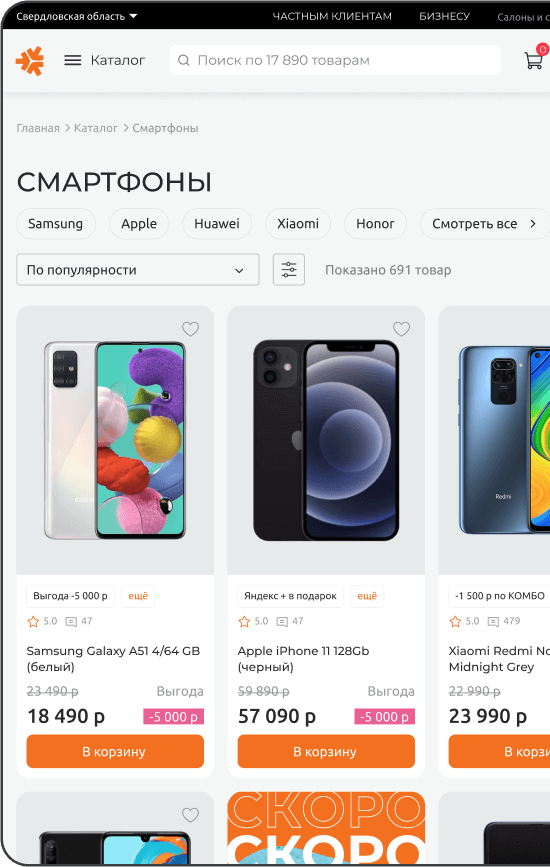
Task: Expand Свердловская область region selector
Action: (x=77, y=17)
